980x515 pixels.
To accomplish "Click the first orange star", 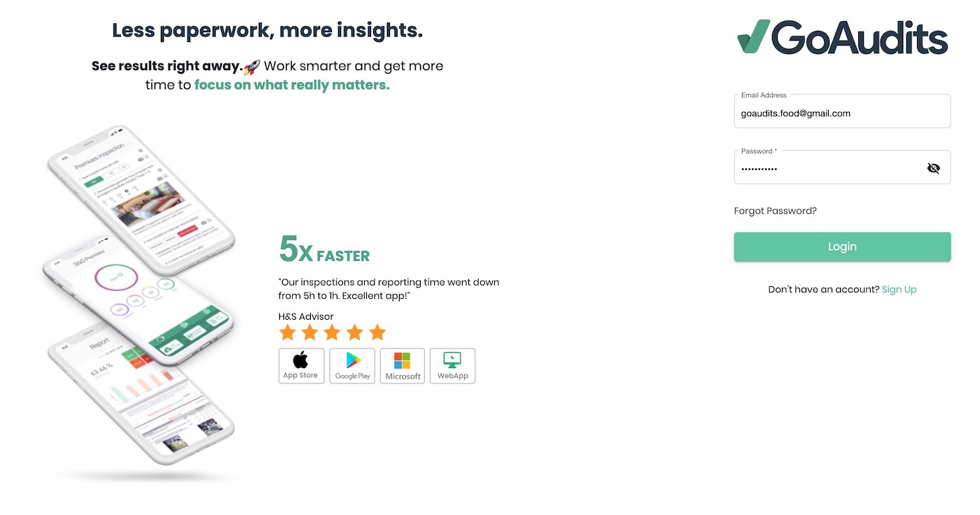I will (x=288, y=332).
